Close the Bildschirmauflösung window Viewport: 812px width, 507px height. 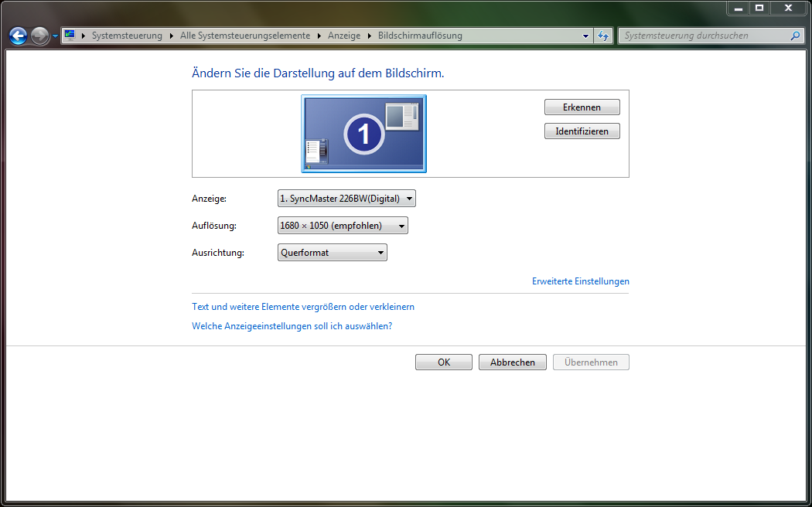(788, 9)
